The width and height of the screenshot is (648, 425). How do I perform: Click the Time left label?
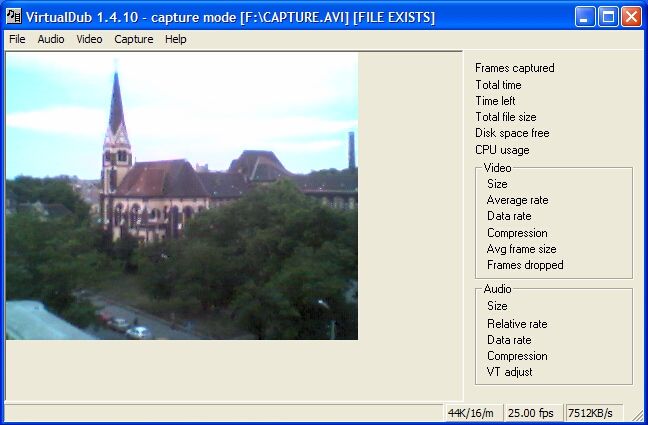(495, 101)
